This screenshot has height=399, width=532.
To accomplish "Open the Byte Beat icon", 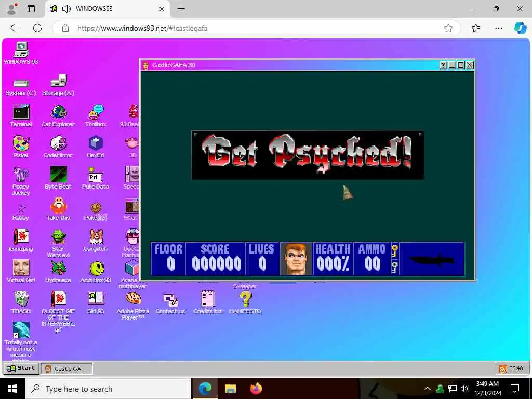I will (x=58, y=178).
